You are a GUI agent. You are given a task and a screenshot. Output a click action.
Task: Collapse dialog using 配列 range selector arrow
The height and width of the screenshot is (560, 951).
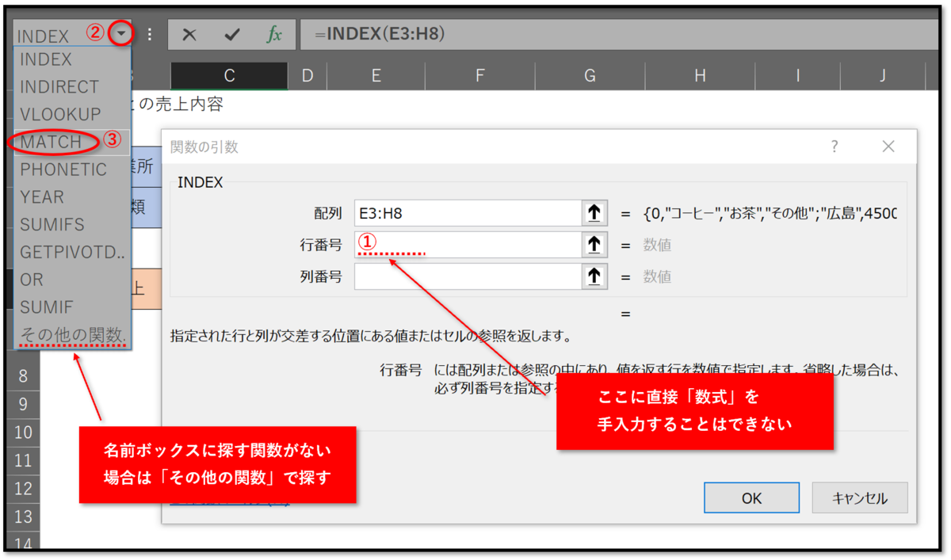(594, 213)
